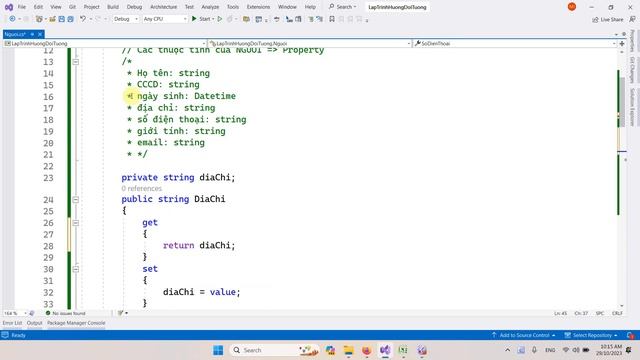Click Visual Studio taskbar icon
Screen dimensions: 640x360
coord(385,350)
